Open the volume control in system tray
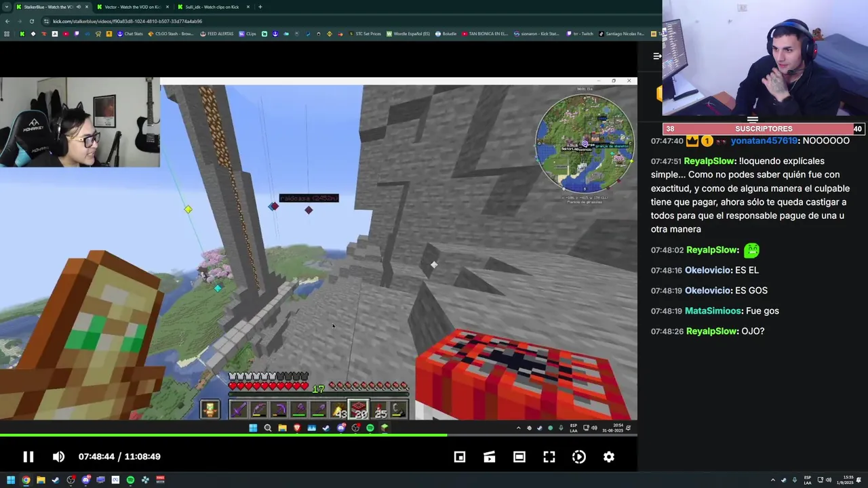The width and height of the screenshot is (868, 488). tap(828, 480)
